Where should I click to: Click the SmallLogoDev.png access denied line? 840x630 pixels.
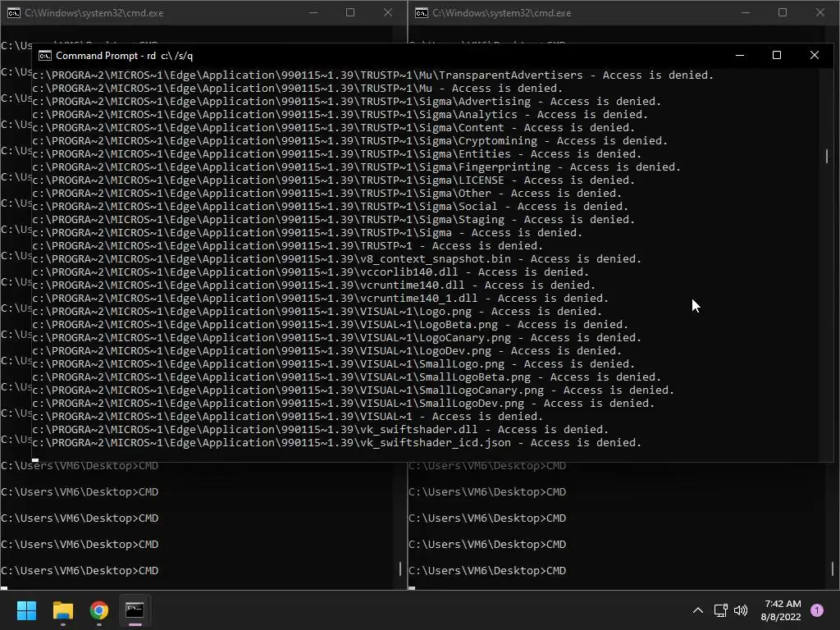tap(344, 403)
